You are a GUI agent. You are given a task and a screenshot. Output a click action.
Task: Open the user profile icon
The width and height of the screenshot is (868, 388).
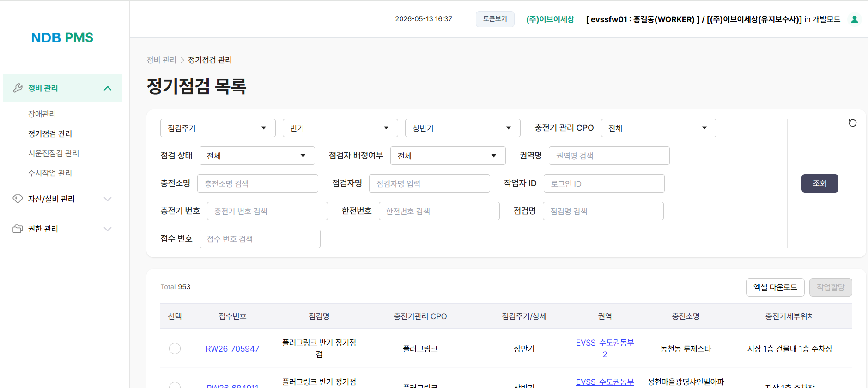[x=855, y=19]
